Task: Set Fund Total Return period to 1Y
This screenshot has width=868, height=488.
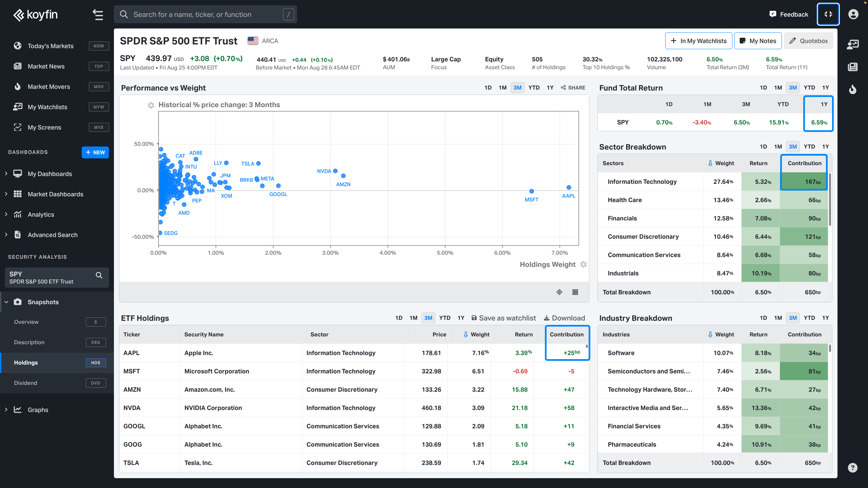Action: coord(826,87)
